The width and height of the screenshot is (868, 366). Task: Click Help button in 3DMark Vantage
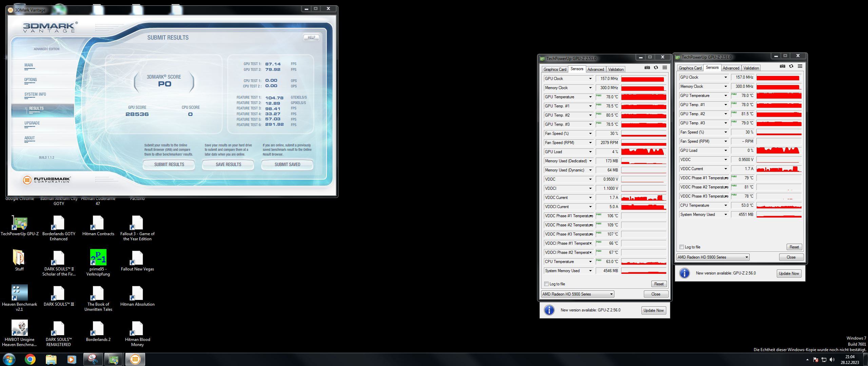[x=311, y=38]
